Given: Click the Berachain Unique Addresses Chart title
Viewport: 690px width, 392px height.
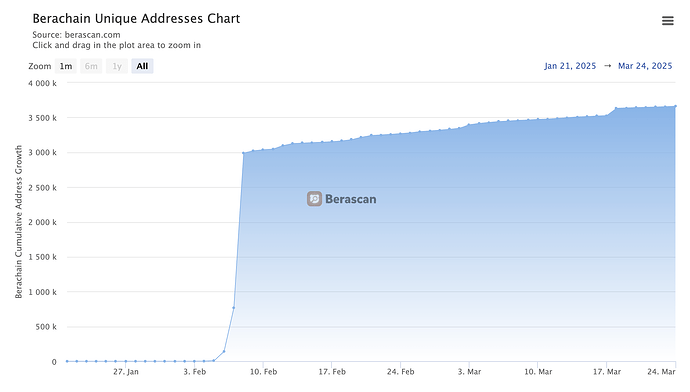Looking at the screenshot, I should tap(136, 18).
